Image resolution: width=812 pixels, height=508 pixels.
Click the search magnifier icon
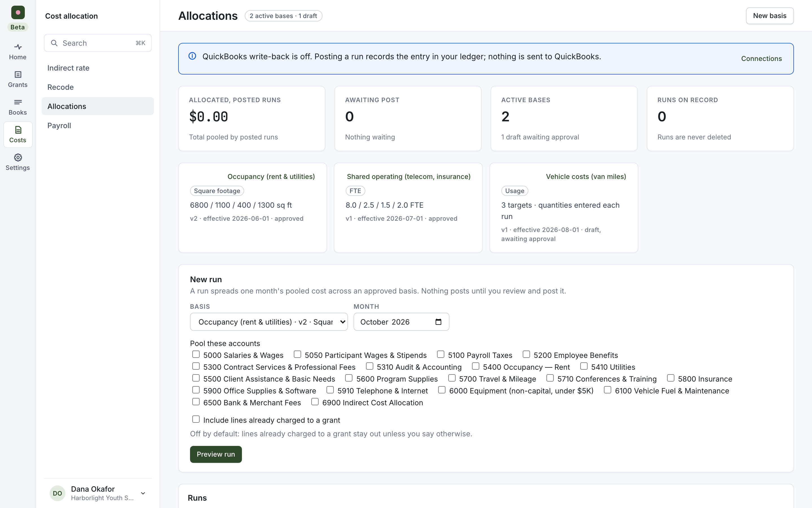pos(54,43)
